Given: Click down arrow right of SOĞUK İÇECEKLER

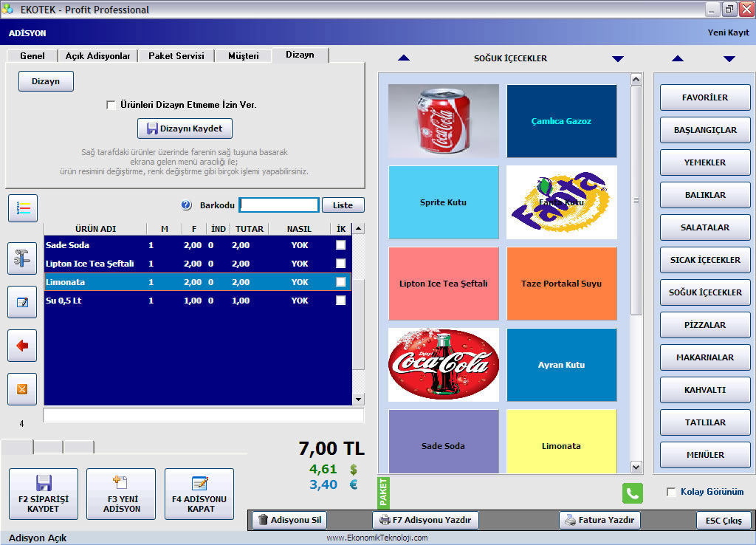Looking at the screenshot, I should 618,59.
